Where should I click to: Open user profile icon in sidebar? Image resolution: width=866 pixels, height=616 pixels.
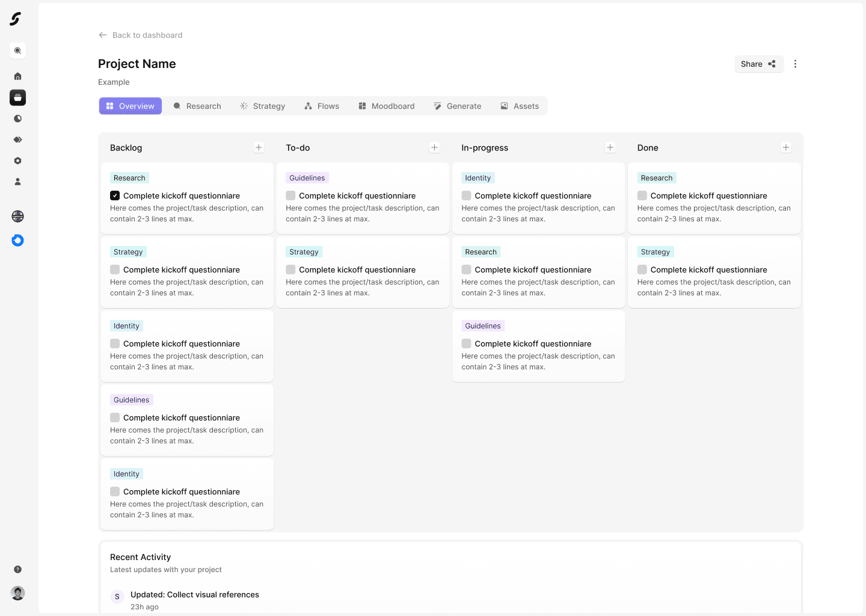[x=17, y=182]
